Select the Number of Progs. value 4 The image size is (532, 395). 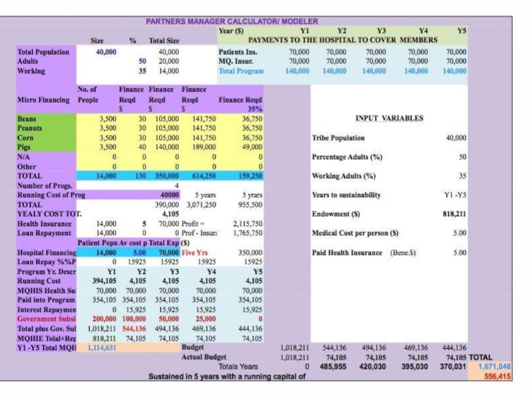point(177,185)
